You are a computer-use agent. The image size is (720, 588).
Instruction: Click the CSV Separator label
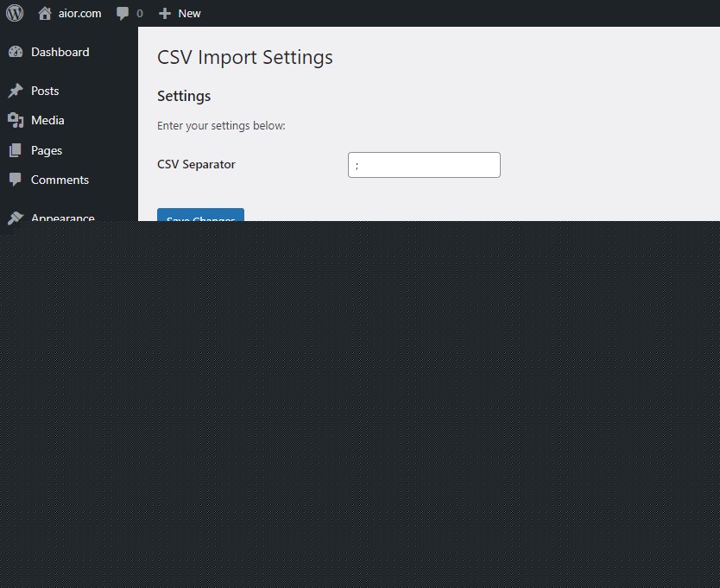[x=196, y=164]
